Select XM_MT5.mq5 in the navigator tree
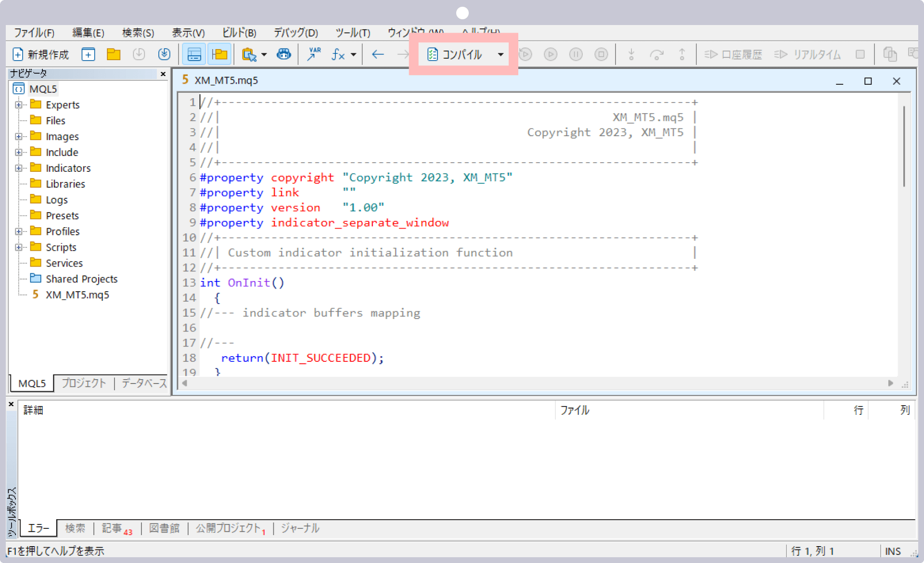Image resolution: width=924 pixels, height=563 pixels. click(77, 295)
